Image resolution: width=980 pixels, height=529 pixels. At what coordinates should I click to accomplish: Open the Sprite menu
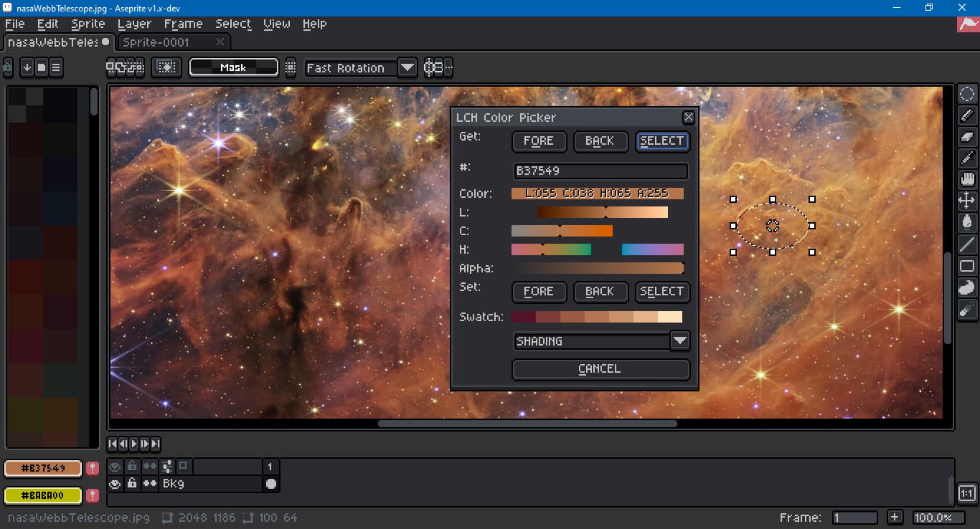[x=88, y=24]
